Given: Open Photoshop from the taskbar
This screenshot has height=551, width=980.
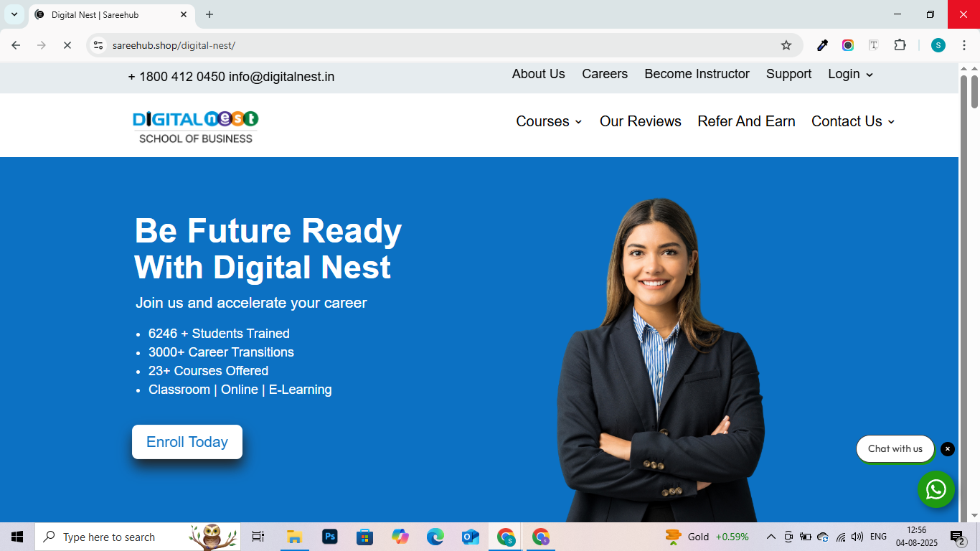Looking at the screenshot, I should click(330, 537).
